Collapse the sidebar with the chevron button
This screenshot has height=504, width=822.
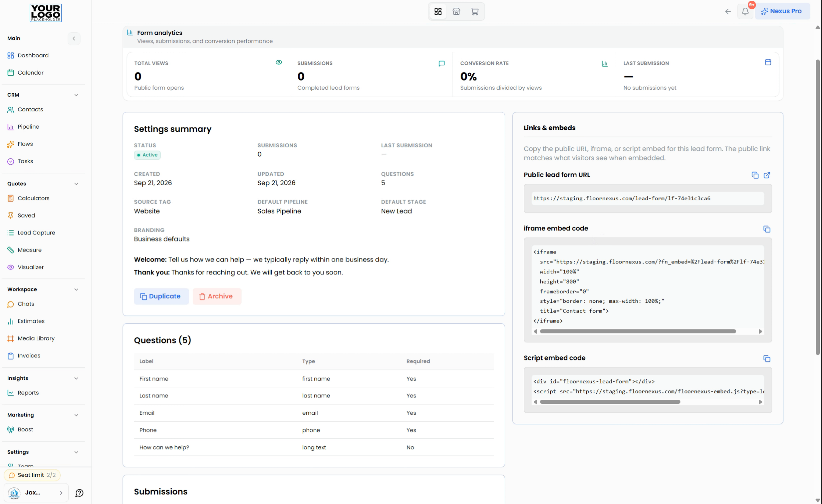[74, 39]
